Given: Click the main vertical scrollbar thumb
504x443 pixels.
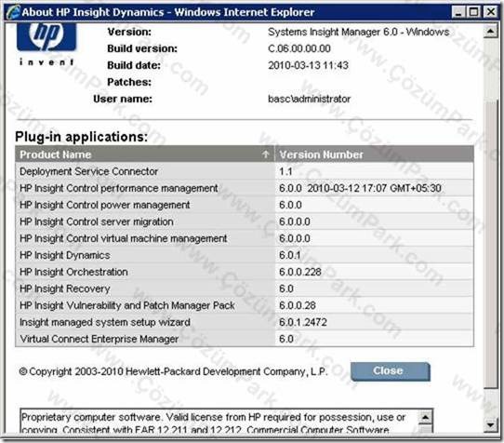Looking at the screenshot, I should click(x=490, y=245).
